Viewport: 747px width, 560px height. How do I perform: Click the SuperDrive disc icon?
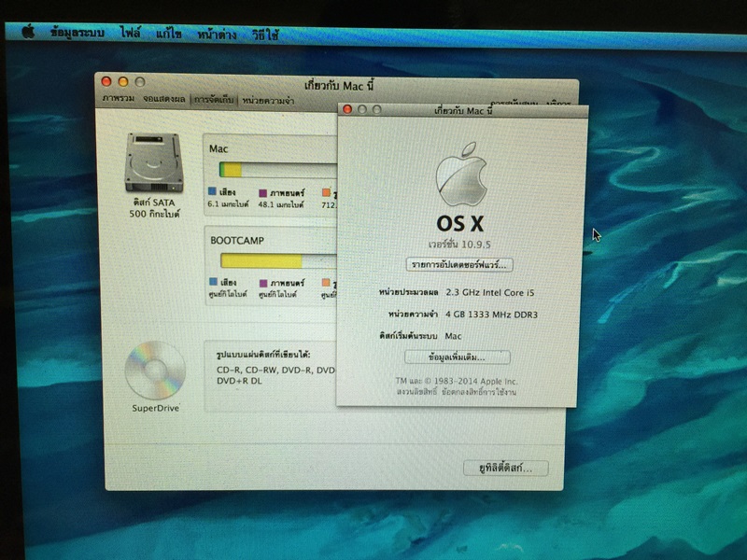155,371
